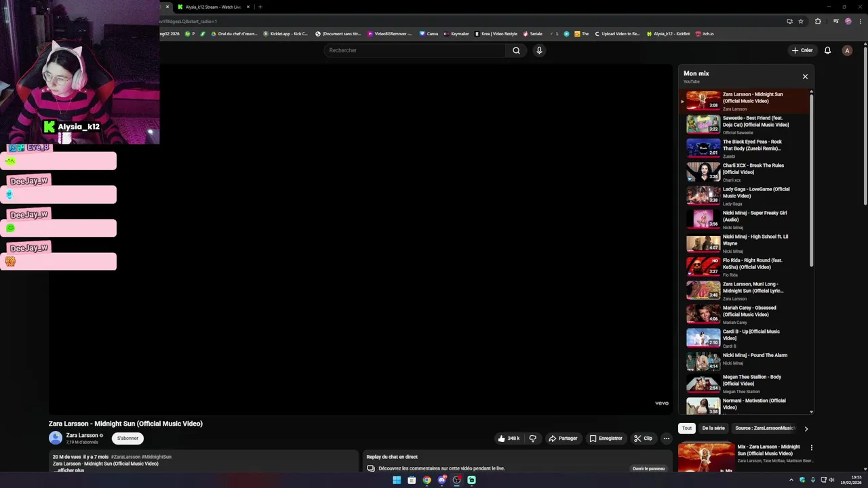The width and height of the screenshot is (868, 488).
Task: Click the Mon mix playlist title
Action: point(696,73)
